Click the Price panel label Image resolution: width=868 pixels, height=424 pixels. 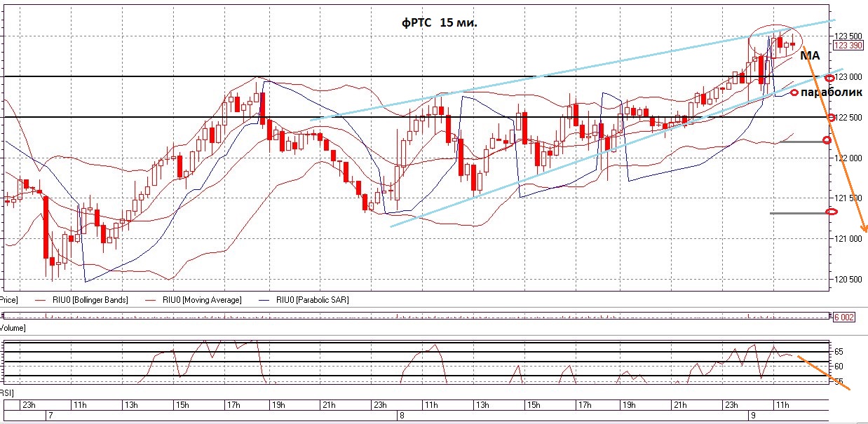coord(8,300)
